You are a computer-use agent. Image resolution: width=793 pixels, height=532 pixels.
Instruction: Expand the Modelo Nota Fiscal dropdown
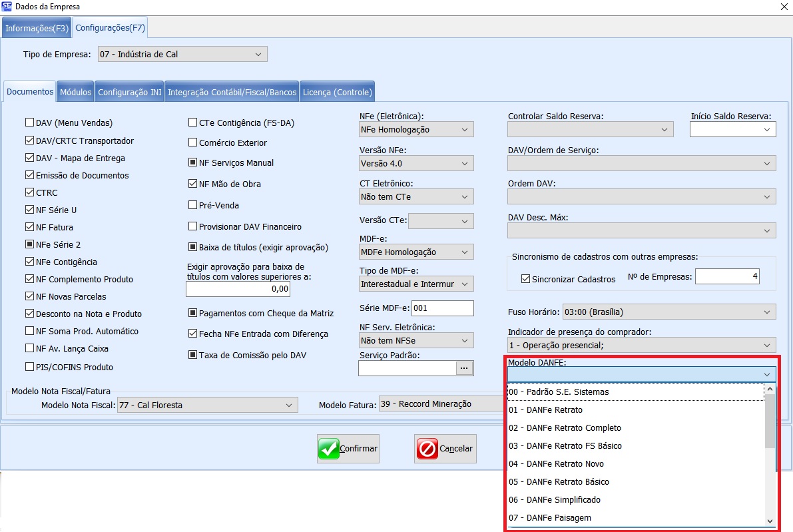[288, 405]
